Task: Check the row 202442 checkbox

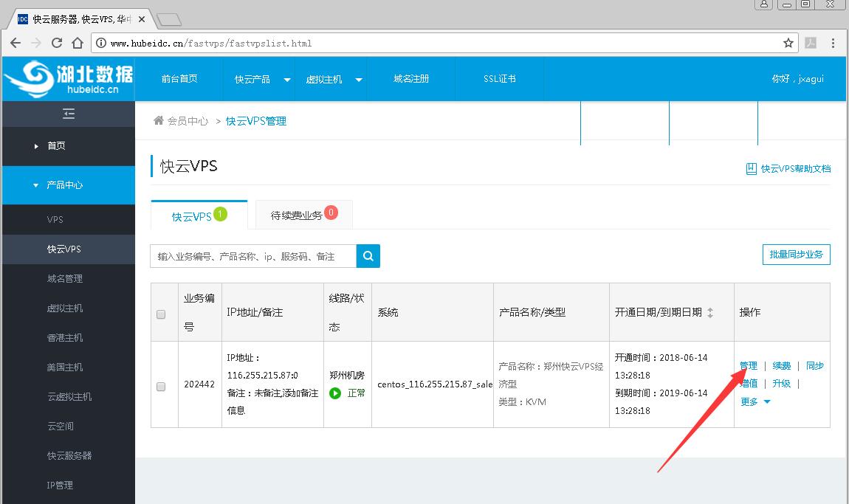Action: (161, 387)
